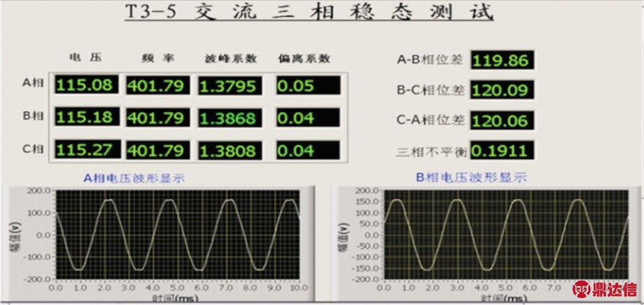Click the 'C相' row label
The image size is (644, 305).
[33, 149]
